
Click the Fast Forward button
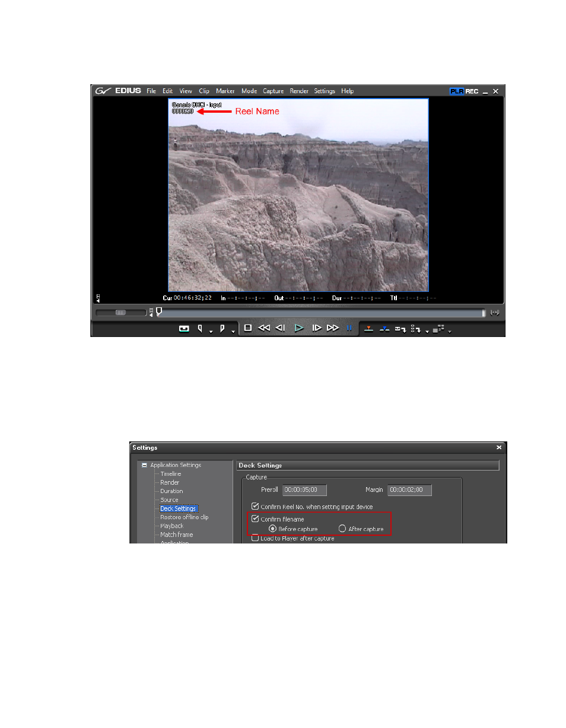tap(333, 328)
